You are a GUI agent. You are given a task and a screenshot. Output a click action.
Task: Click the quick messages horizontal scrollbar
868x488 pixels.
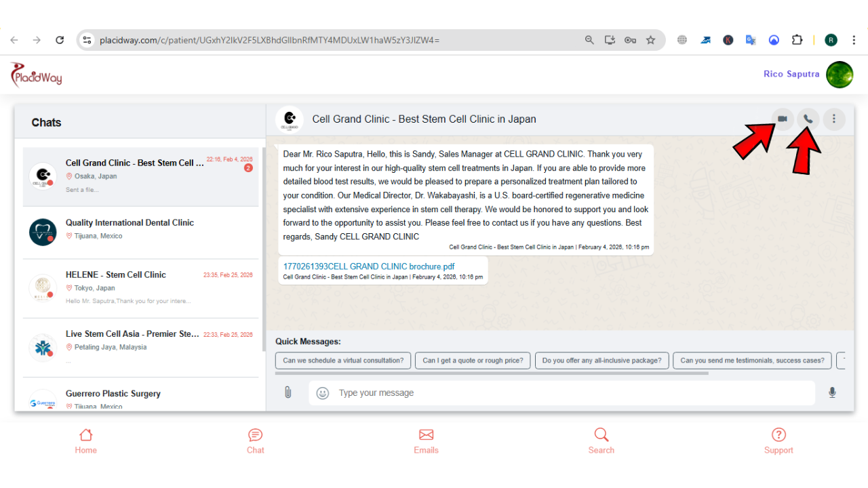[492, 373]
